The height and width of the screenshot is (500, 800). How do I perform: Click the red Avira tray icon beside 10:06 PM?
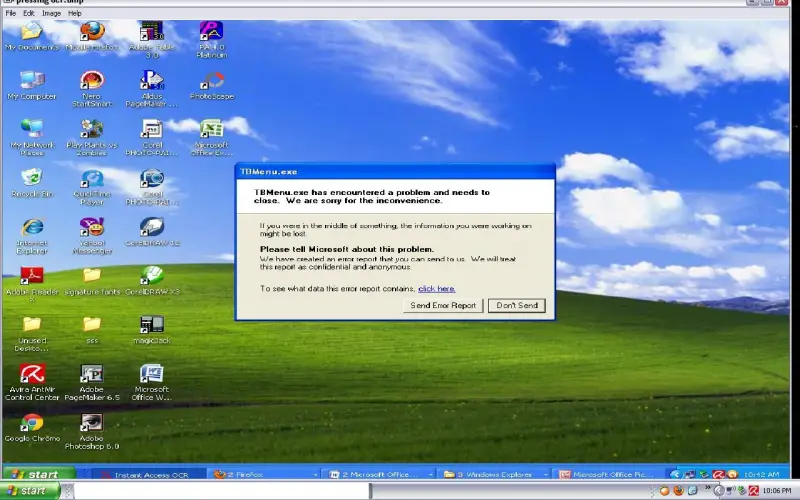[753, 491]
